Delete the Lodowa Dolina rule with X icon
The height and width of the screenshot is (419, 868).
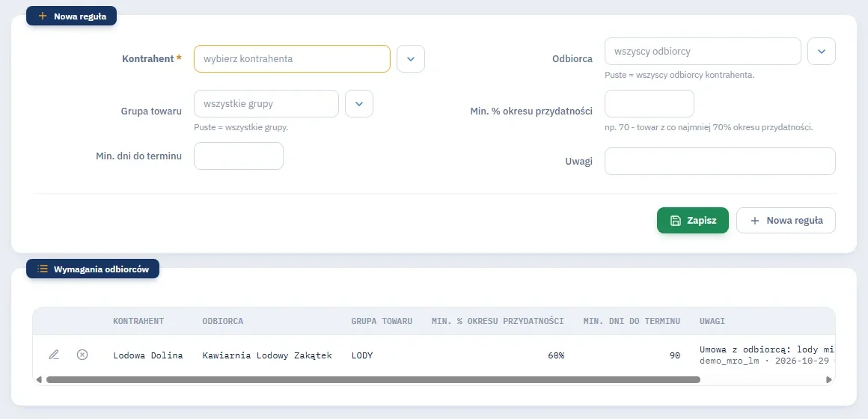point(82,355)
